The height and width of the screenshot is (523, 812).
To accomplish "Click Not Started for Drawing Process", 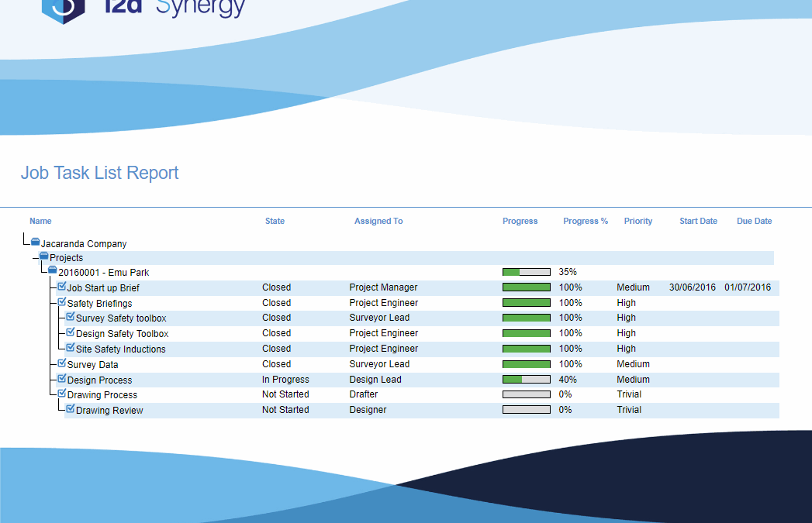I will click(x=285, y=394).
